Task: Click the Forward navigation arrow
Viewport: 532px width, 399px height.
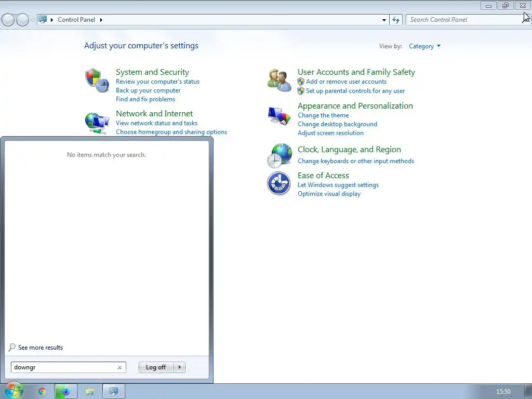Action: [22, 20]
